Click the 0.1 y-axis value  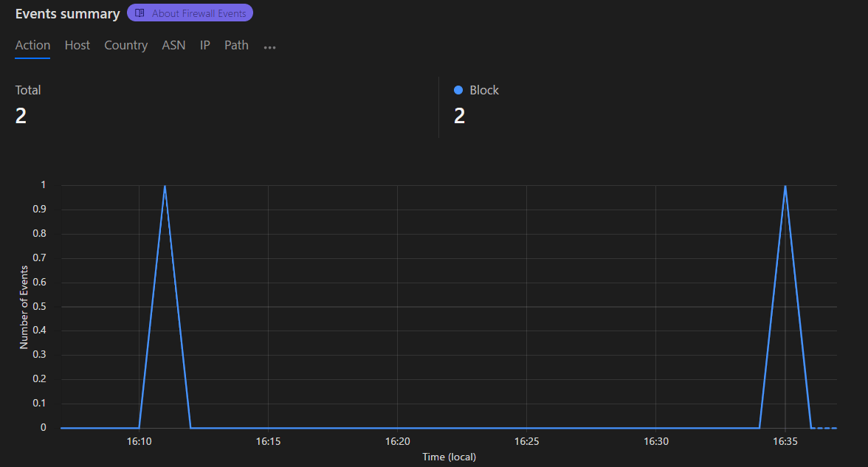pos(39,404)
